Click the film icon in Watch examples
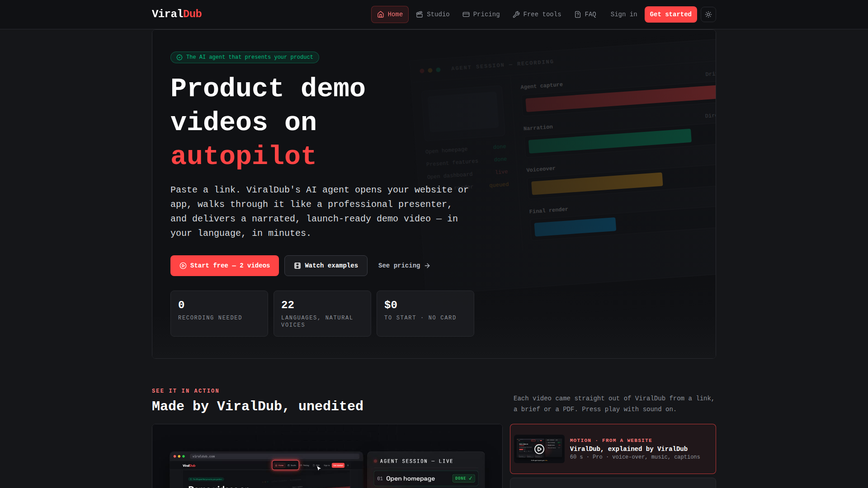Screen dimensions: 868x488 pyautogui.click(x=297, y=266)
